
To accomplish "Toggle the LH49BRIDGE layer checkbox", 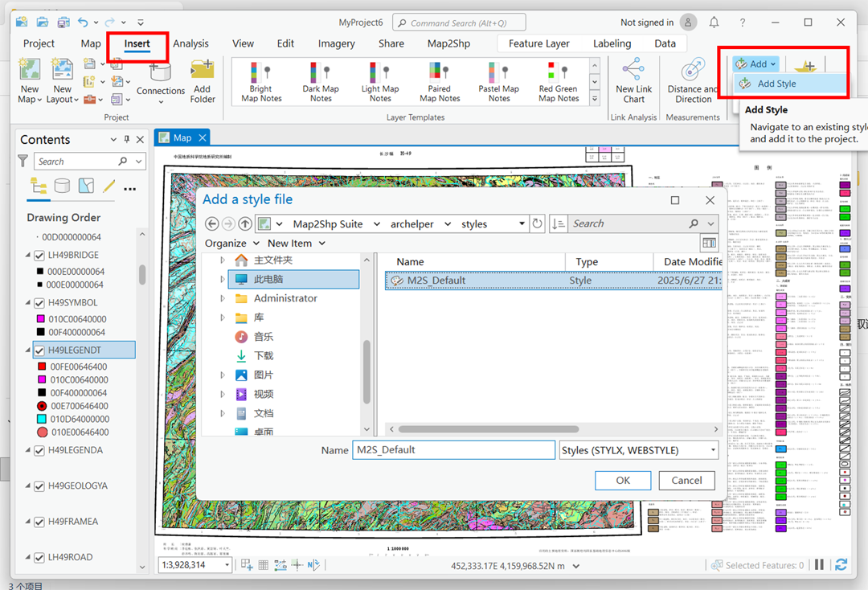I will point(39,256).
